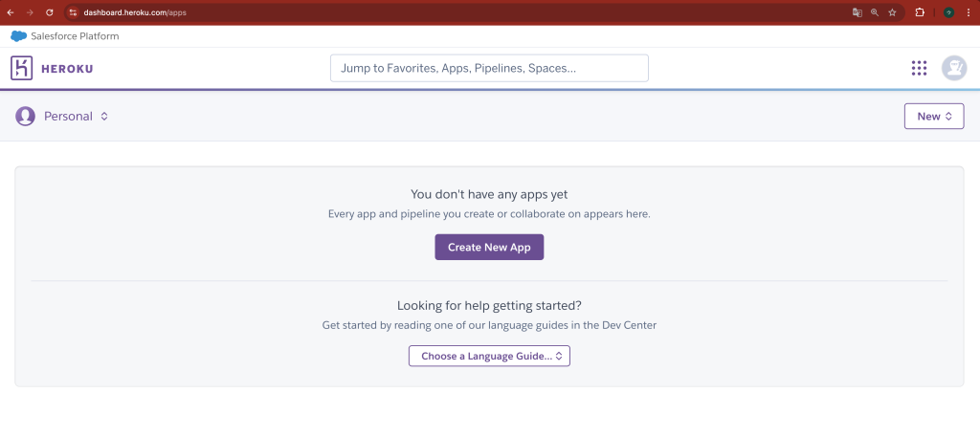
Task: Bookmark this page with the star icon
Action: click(x=892, y=12)
